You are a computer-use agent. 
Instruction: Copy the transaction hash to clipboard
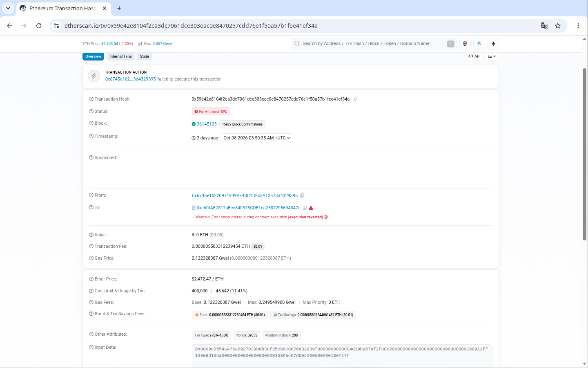(x=355, y=99)
